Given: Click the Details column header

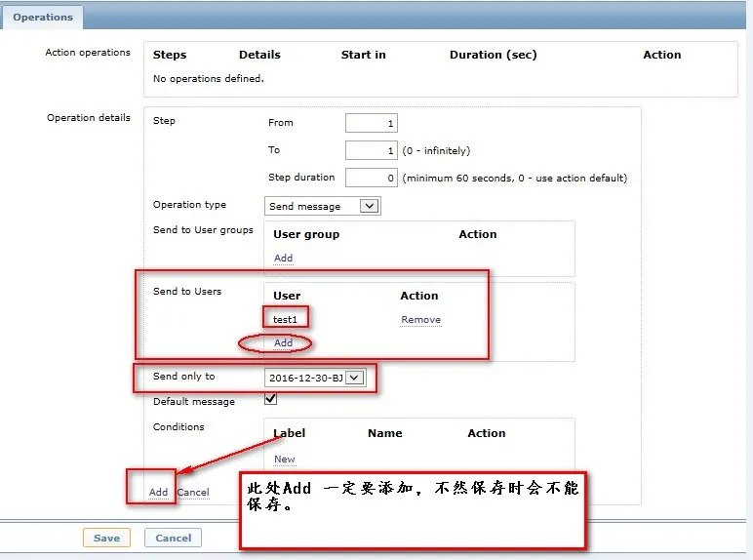Looking at the screenshot, I should click(x=259, y=55).
